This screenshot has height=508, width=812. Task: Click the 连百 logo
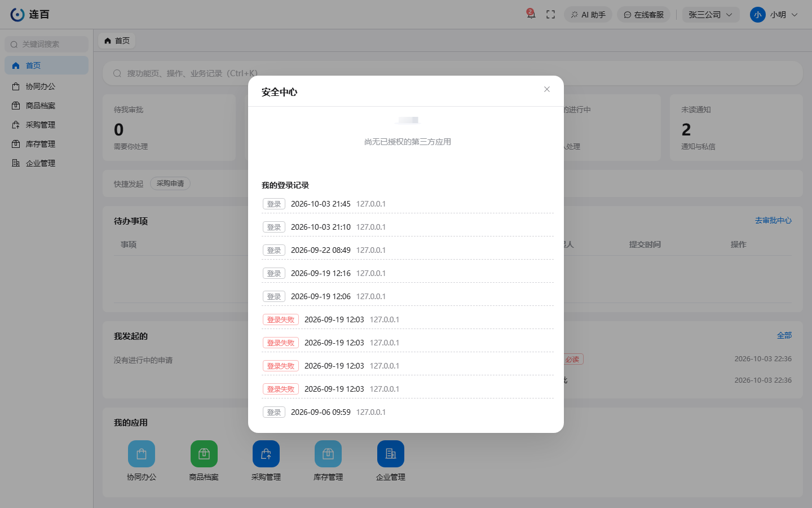click(x=30, y=15)
